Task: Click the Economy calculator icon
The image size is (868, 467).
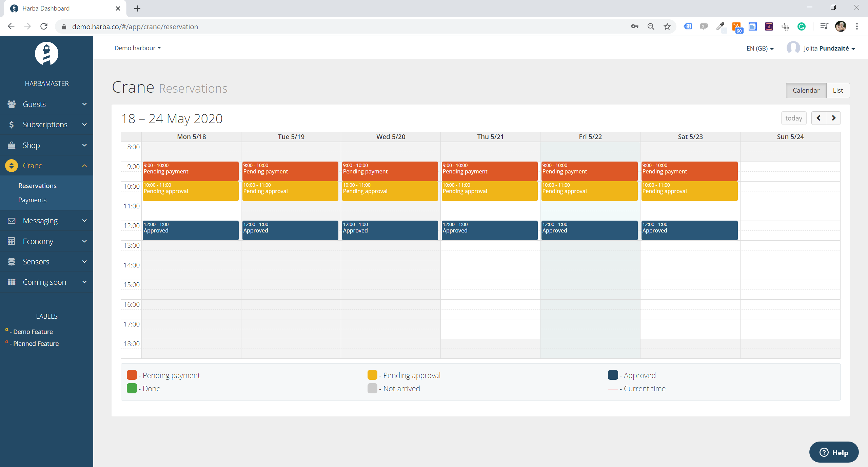Action: [12, 241]
